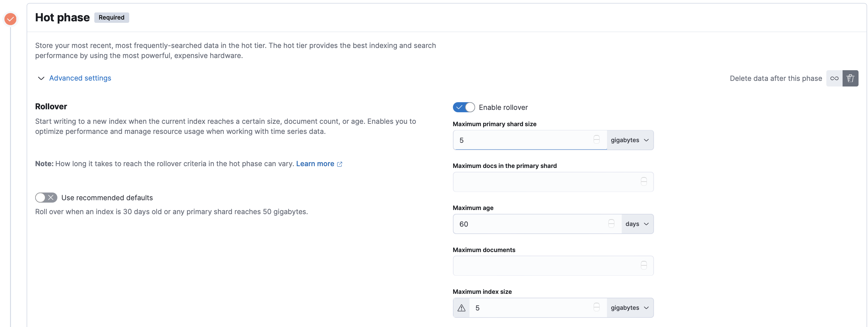Open the primary shard size gigabytes unit dropdown
Screen dimensions: 868x327
[x=630, y=140]
